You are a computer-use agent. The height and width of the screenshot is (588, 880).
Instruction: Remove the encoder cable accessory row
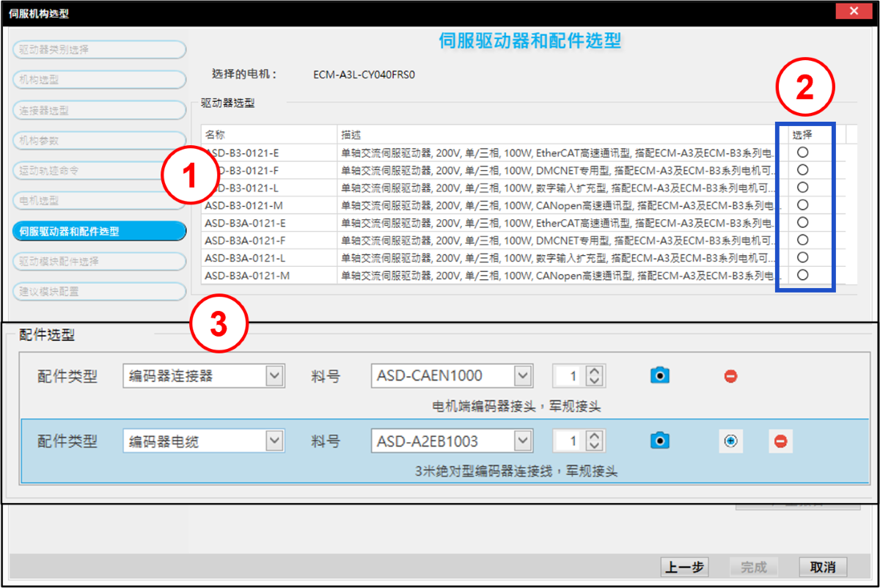[780, 441]
